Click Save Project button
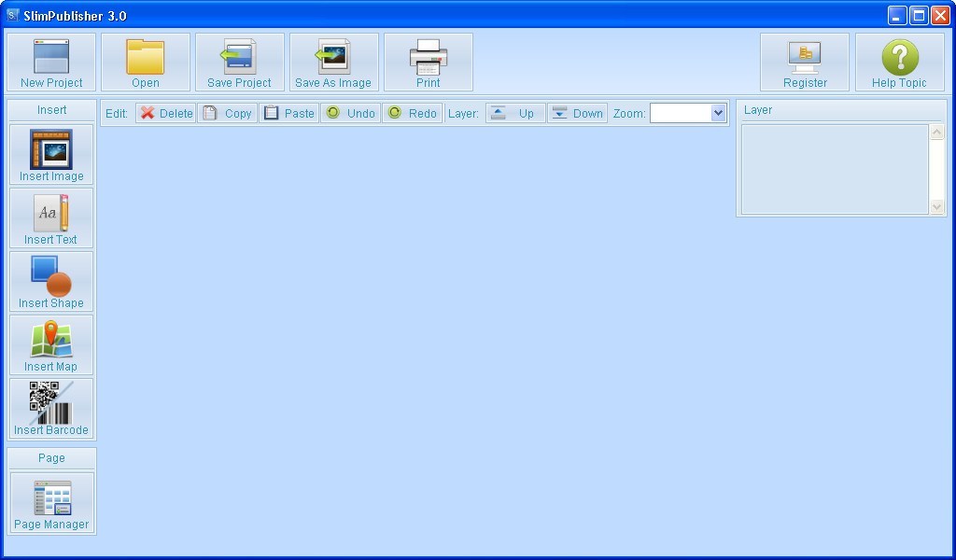This screenshot has height=560, width=956. pyautogui.click(x=240, y=63)
